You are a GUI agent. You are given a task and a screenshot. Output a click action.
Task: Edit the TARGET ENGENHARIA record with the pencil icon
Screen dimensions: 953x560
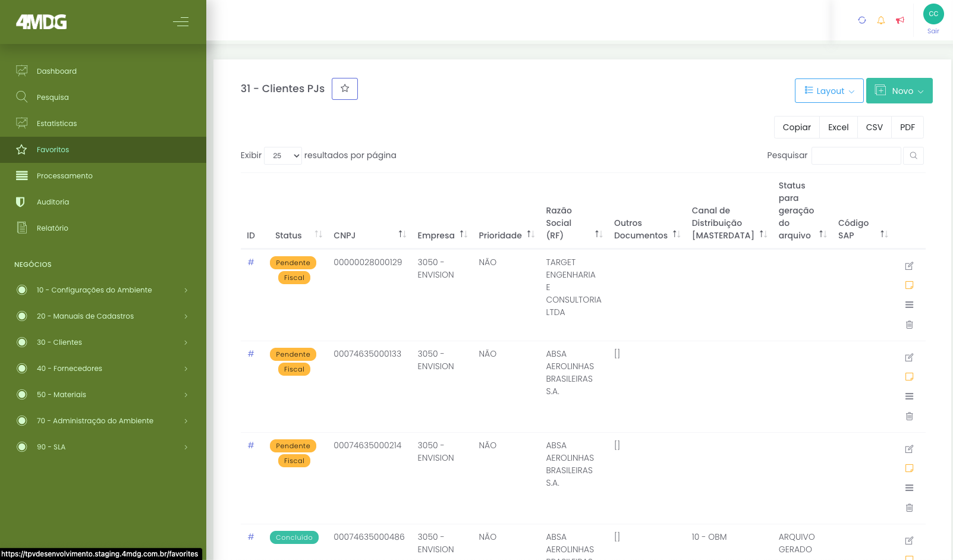point(909,266)
